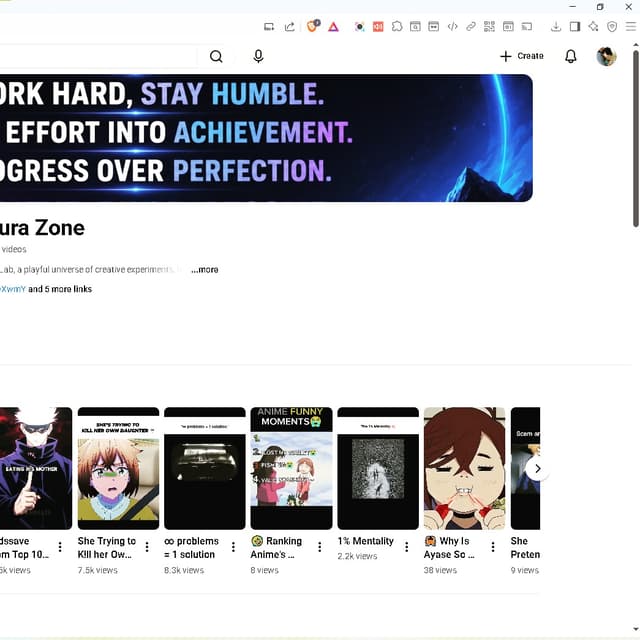Click the Create button
Screen dimensions: 640x640
pyautogui.click(x=522, y=56)
